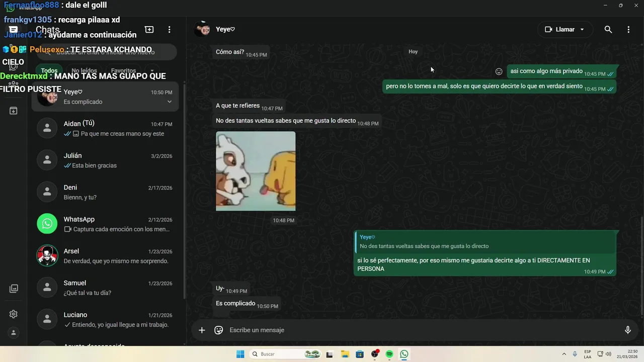Click Arsel's avatar in chat list
This screenshot has width=644, height=362.
pos(47,256)
